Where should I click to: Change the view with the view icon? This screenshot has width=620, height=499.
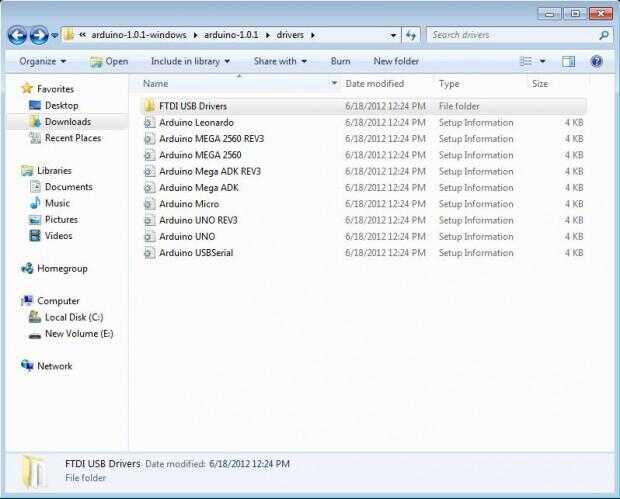(x=525, y=61)
